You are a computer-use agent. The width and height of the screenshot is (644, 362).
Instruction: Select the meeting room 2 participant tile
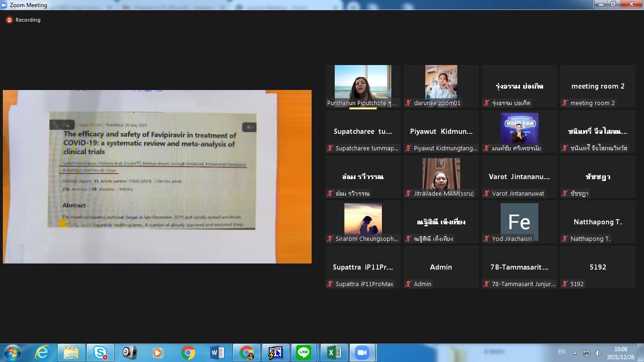[x=597, y=86]
